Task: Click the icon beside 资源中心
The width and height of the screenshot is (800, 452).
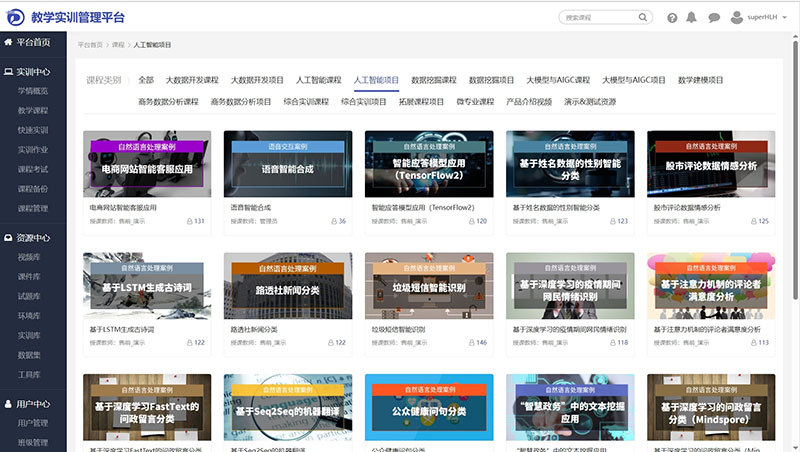Action: point(9,238)
